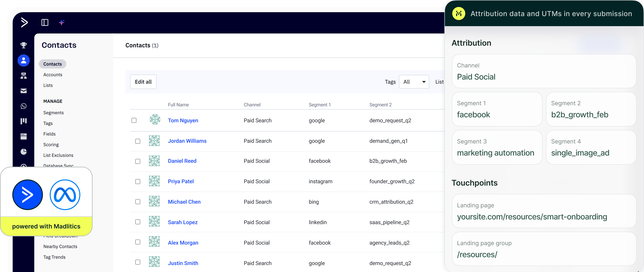Viewport: 644px width, 272px height.
Task: Click the yellow Madlitics logo icon
Action: pos(459,13)
